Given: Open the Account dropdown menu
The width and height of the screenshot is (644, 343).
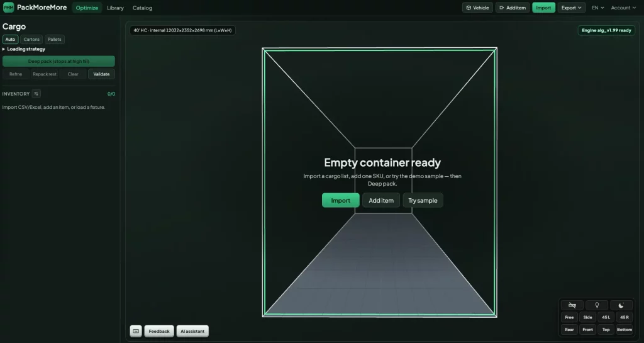Looking at the screenshot, I should click(x=623, y=8).
